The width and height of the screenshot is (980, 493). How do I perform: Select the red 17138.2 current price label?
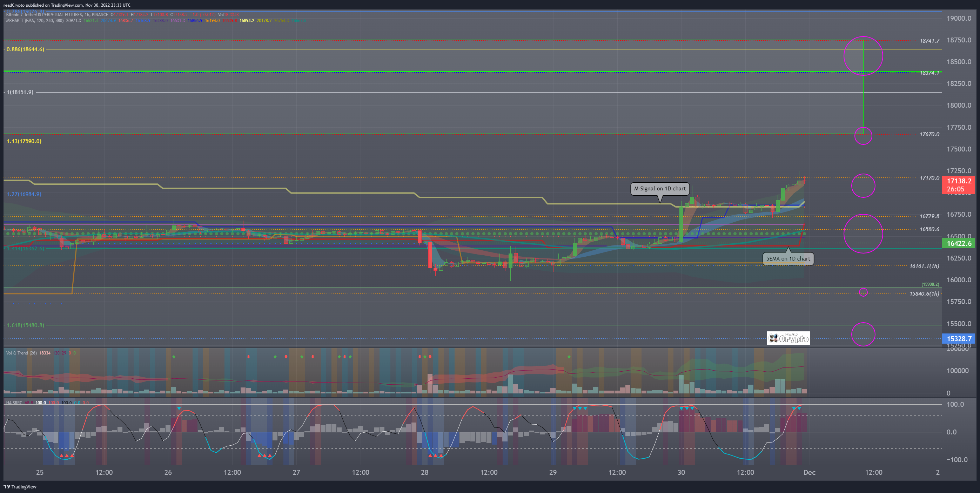(x=958, y=185)
